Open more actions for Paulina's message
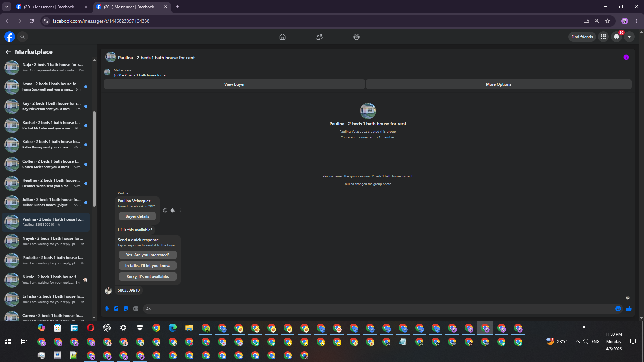The height and width of the screenshot is (362, 644). tap(180, 210)
